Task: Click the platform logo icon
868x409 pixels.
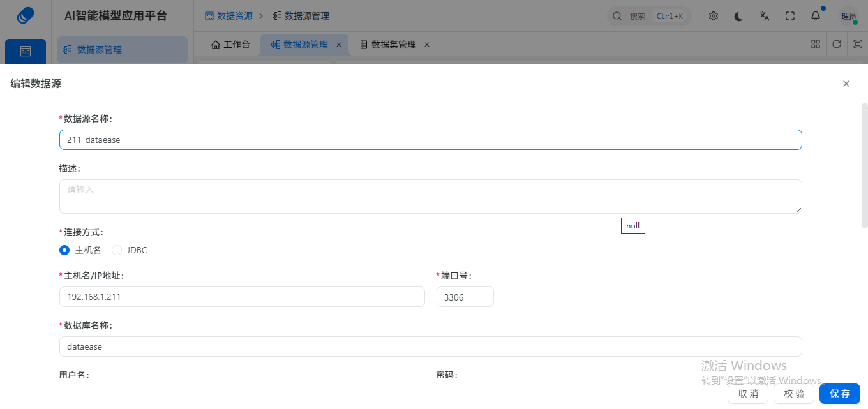Action: (x=26, y=15)
